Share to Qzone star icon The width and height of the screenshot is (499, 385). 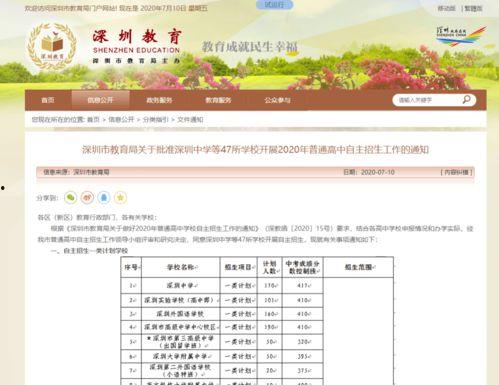[120, 198]
